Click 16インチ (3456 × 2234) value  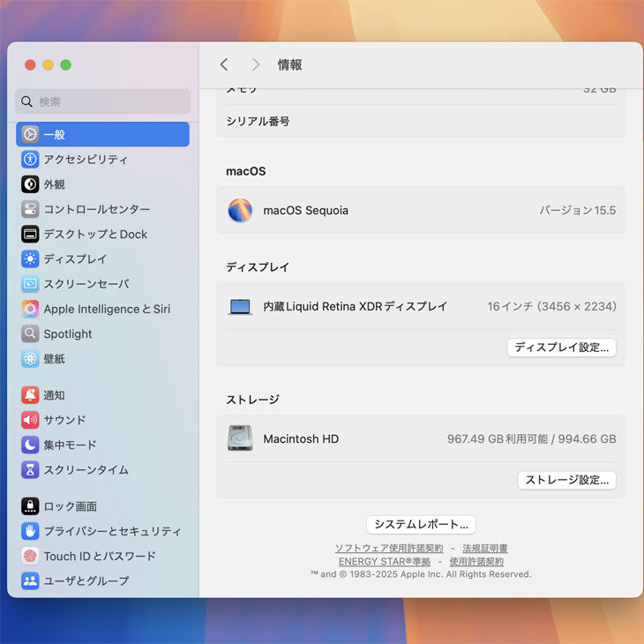click(x=551, y=306)
